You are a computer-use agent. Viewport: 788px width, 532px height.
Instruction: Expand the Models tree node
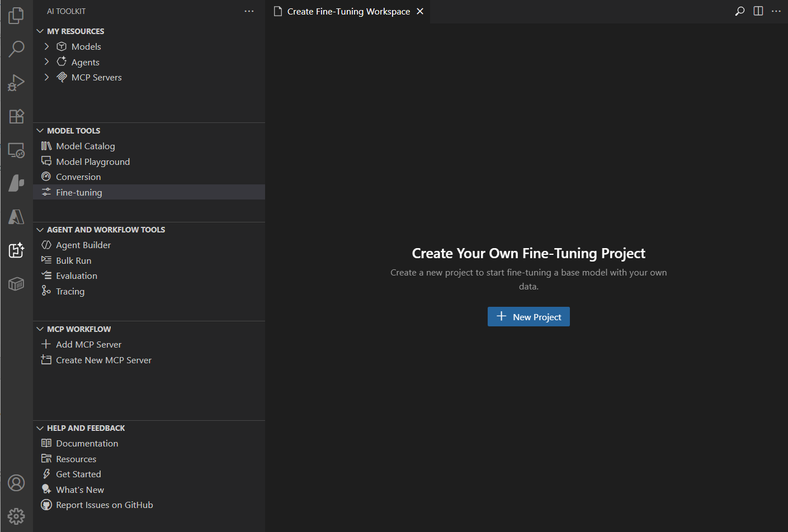[x=47, y=46]
